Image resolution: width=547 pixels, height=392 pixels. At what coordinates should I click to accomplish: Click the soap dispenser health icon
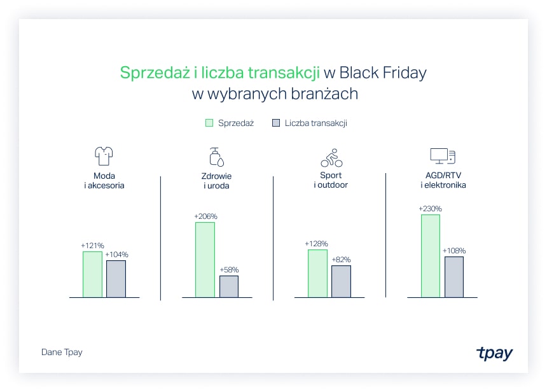pos(216,157)
